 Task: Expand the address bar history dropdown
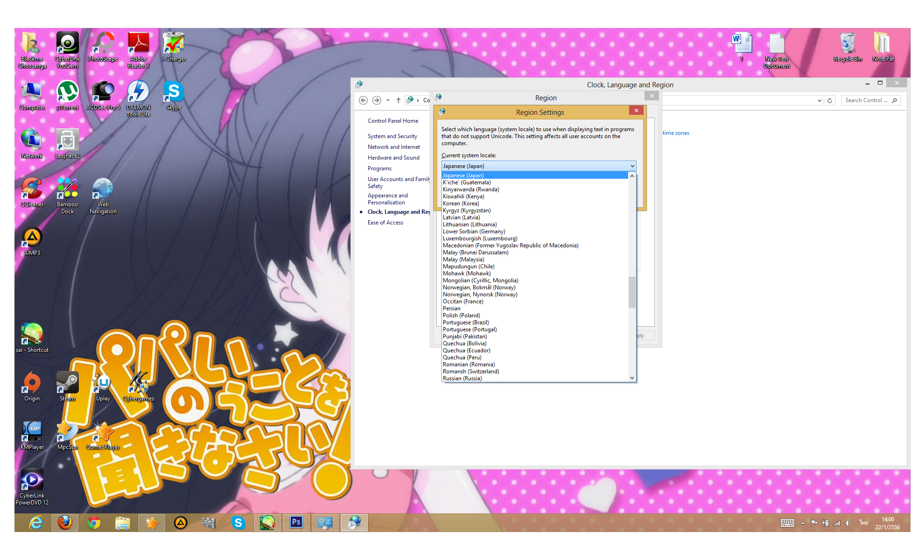coord(819,100)
